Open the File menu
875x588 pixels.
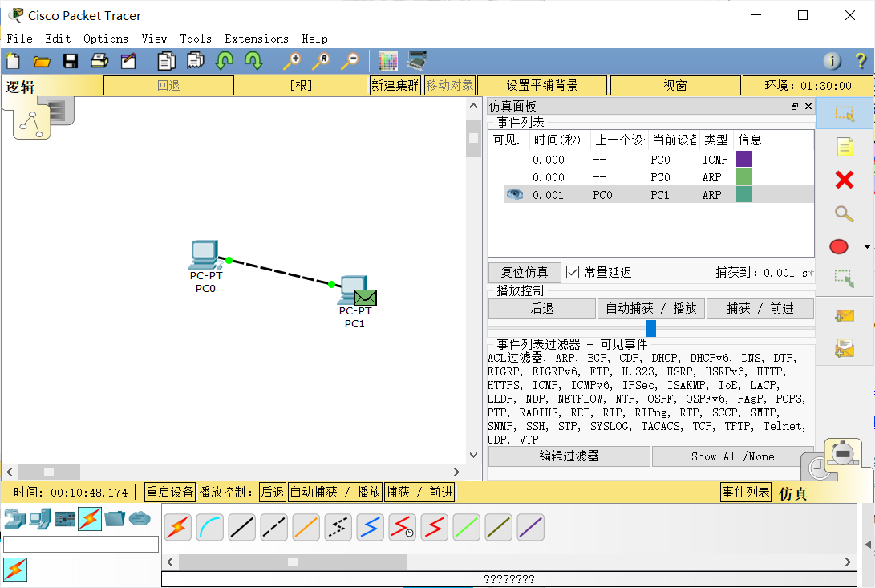[19, 39]
